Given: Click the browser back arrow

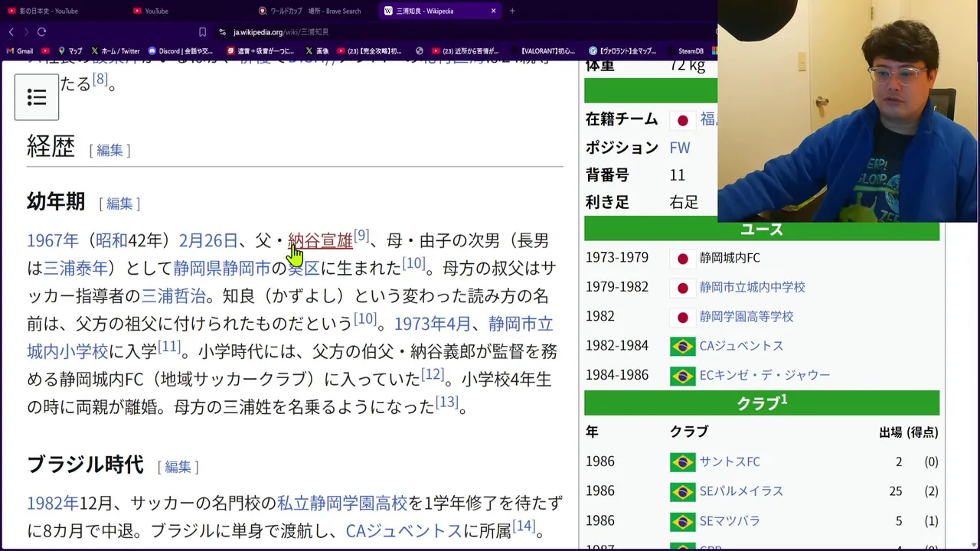Looking at the screenshot, I should (11, 32).
